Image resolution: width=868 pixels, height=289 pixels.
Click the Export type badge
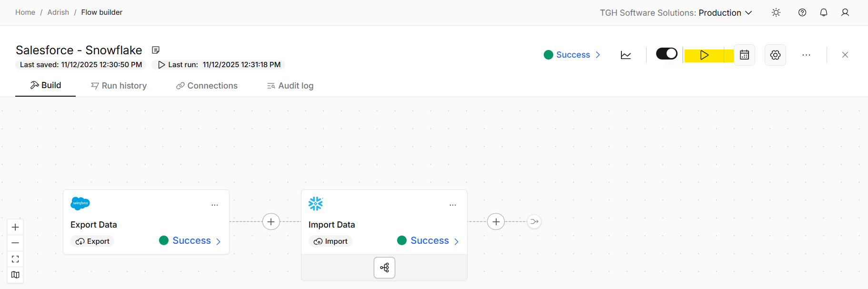[93, 241]
